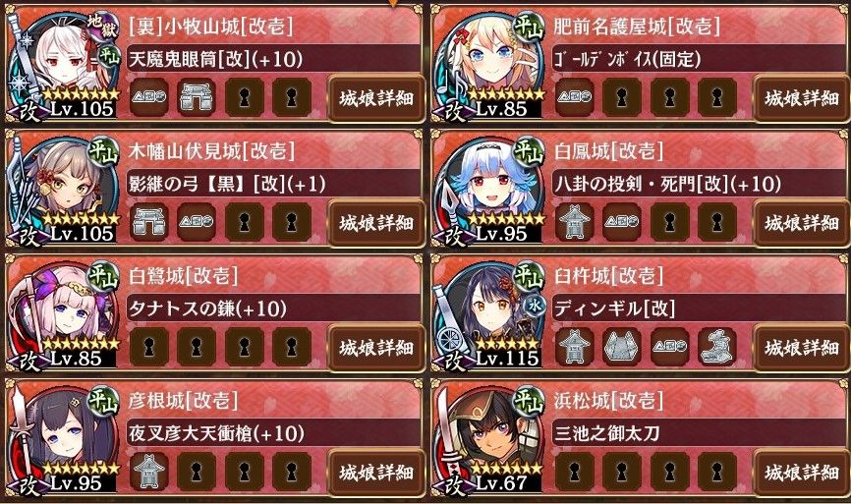Select weapon label ディンギル[改]

click(614, 308)
